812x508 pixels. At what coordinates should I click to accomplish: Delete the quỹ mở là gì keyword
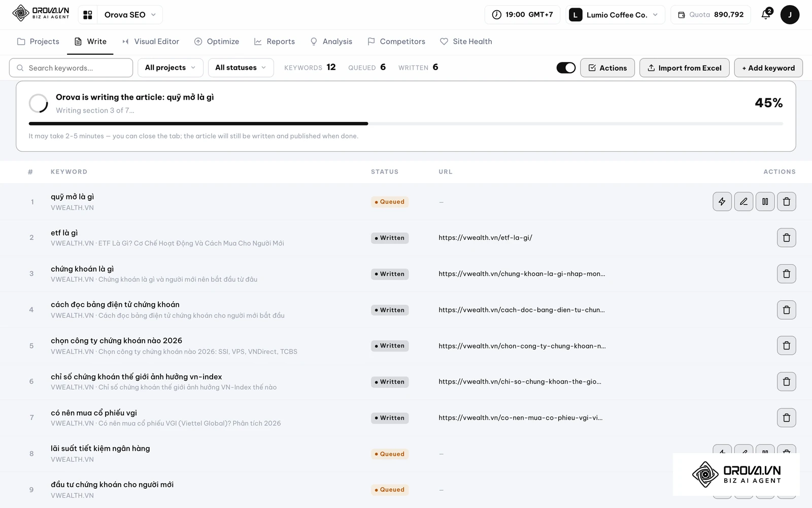coord(787,202)
